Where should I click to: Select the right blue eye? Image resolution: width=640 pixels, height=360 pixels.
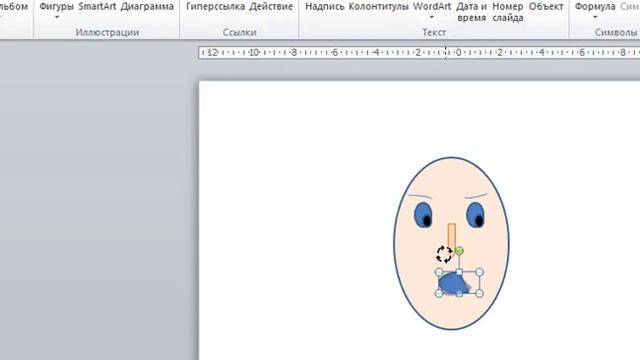pyautogui.click(x=475, y=215)
